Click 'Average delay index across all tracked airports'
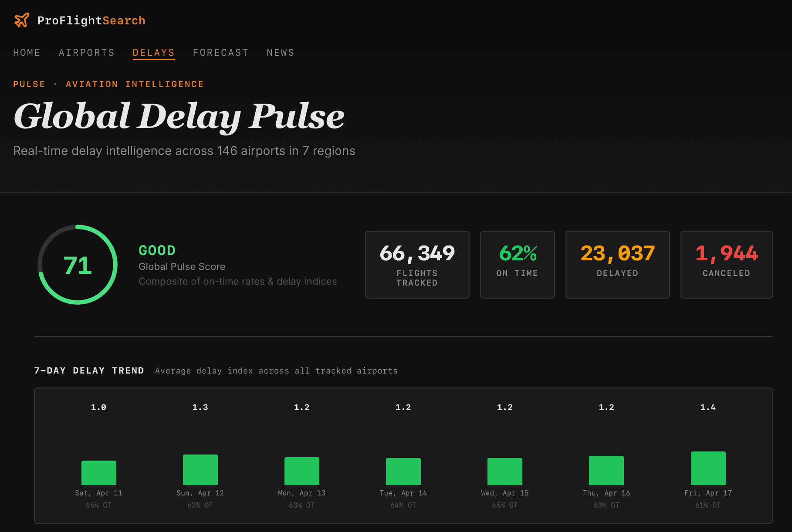This screenshot has height=532, width=792. point(276,371)
